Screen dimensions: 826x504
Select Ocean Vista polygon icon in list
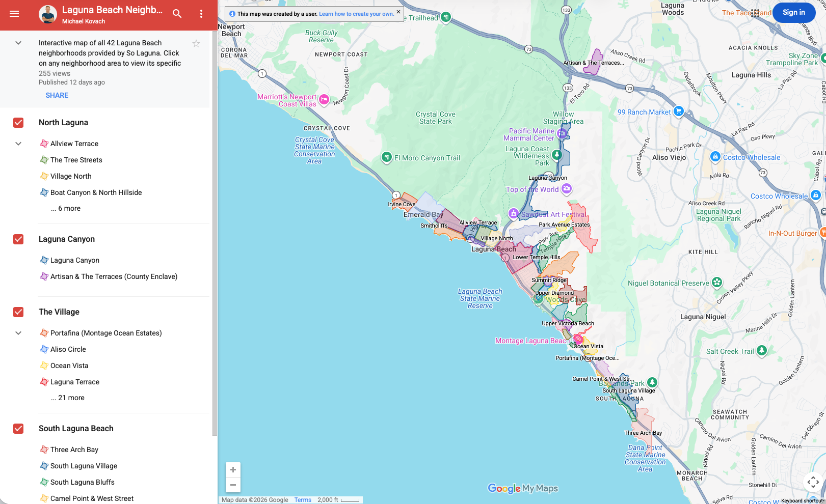tap(44, 366)
